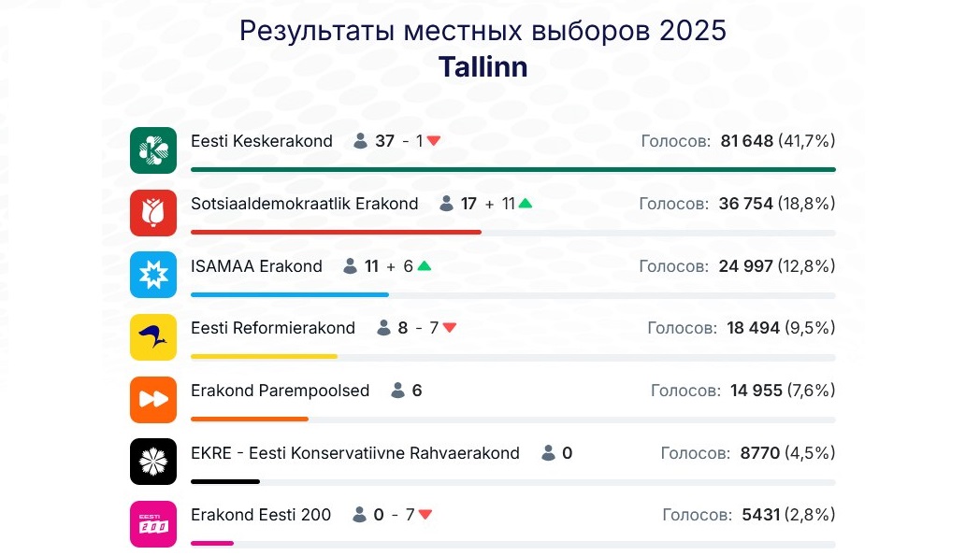The width and height of the screenshot is (980, 555).
Task: Click the Eesti Keskerakond party logo
Action: tap(152, 150)
